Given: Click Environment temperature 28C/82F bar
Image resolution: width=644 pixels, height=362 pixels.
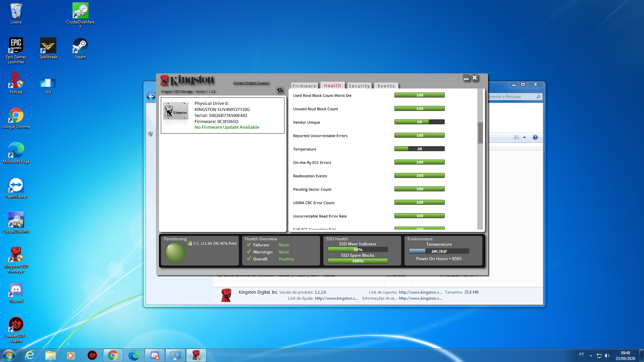Looking at the screenshot, I should click(x=439, y=251).
